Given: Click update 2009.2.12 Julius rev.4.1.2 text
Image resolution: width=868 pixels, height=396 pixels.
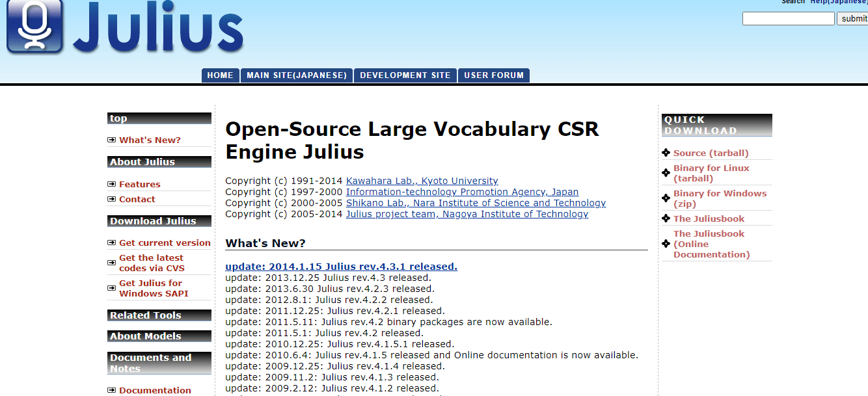Looking at the screenshot, I should (x=332, y=388).
